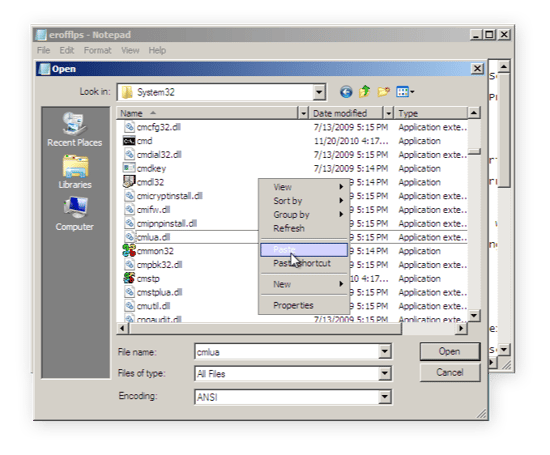
Task: Open the Notepad Format menu
Action: coord(98,50)
